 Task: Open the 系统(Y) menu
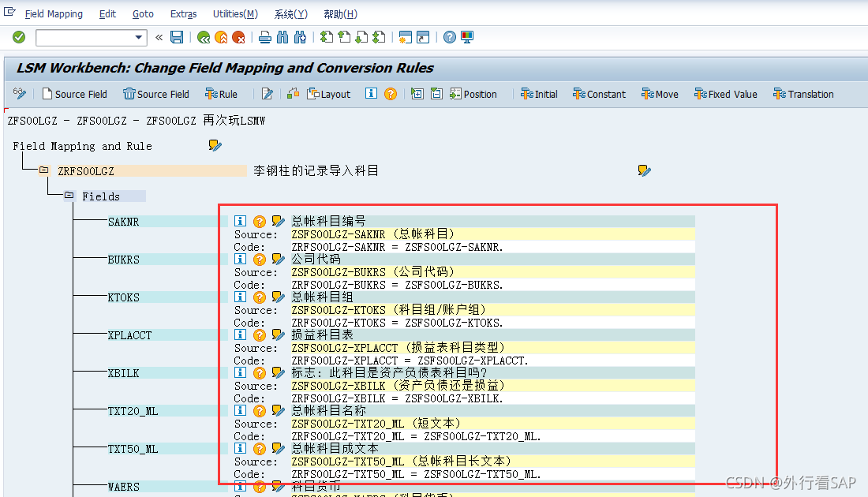tap(290, 14)
